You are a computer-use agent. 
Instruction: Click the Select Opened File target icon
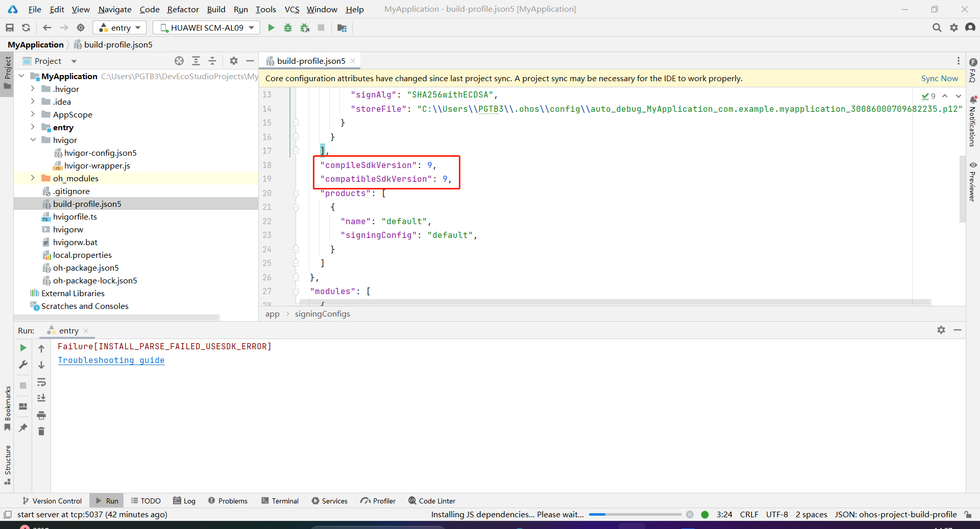tap(179, 61)
